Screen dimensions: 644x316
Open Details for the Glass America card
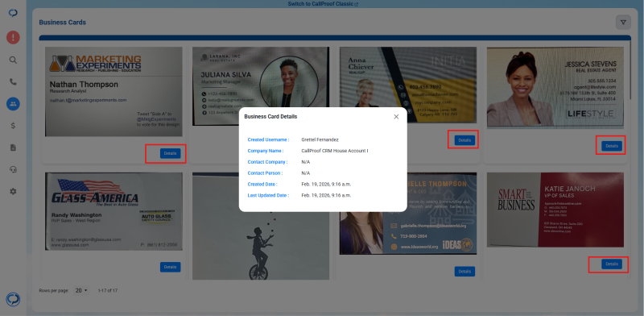170,267
